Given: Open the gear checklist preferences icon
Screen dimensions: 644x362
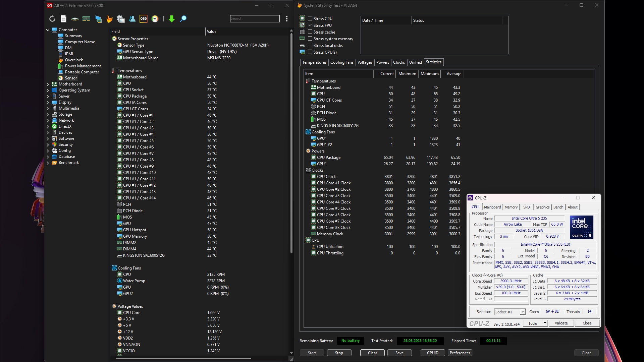Looking at the screenshot, I should click(x=121, y=19).
